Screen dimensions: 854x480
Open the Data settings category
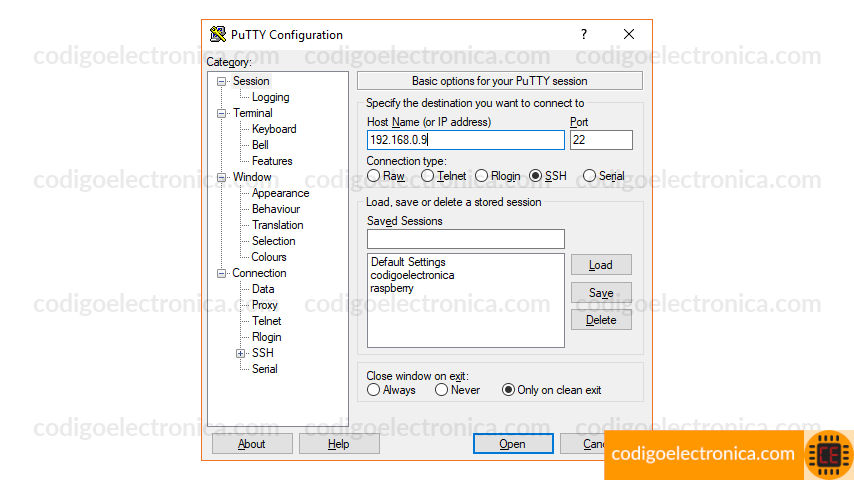(x=263, y=289)
